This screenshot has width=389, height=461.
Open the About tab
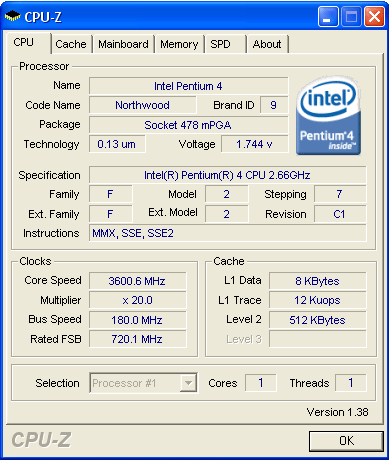[x=267, y=44]
